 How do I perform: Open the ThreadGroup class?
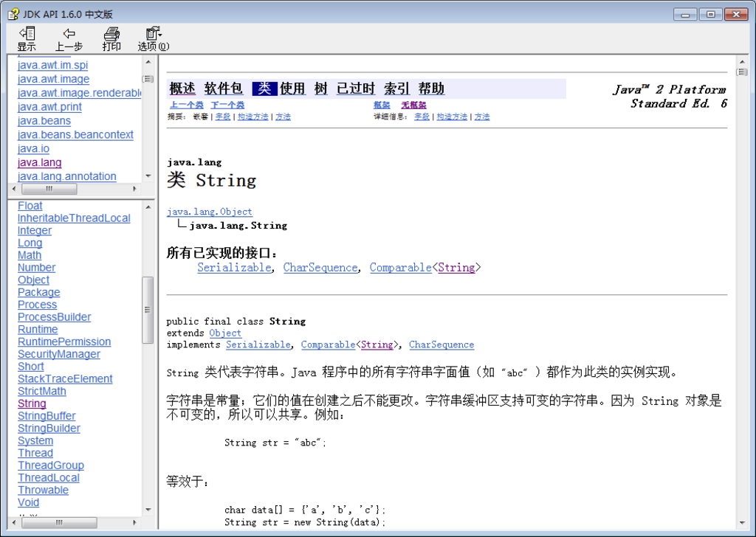[51, 465]
